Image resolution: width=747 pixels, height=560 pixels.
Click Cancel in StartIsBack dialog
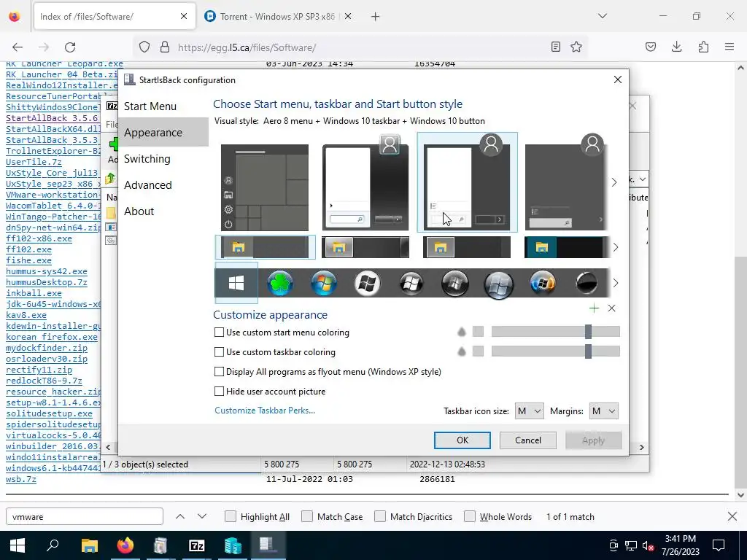click(528, 440)
